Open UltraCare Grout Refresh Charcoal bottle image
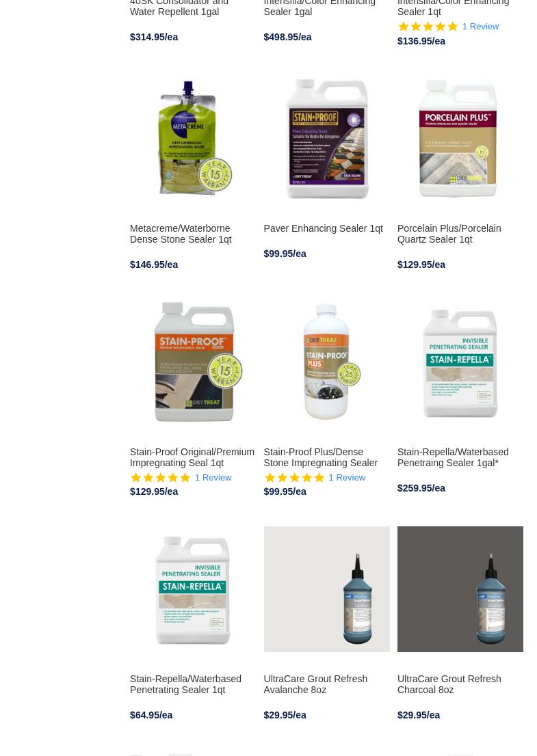The image size is (537, 756). click(x=460, y=589)
